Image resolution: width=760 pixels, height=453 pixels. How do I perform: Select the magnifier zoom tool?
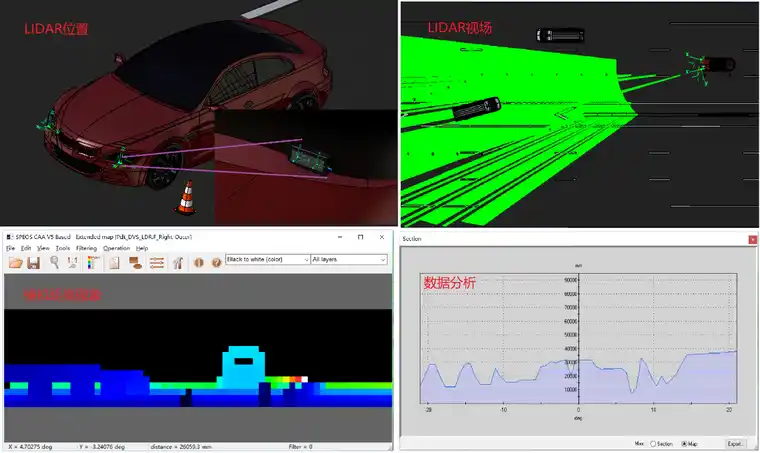point(55,263)
